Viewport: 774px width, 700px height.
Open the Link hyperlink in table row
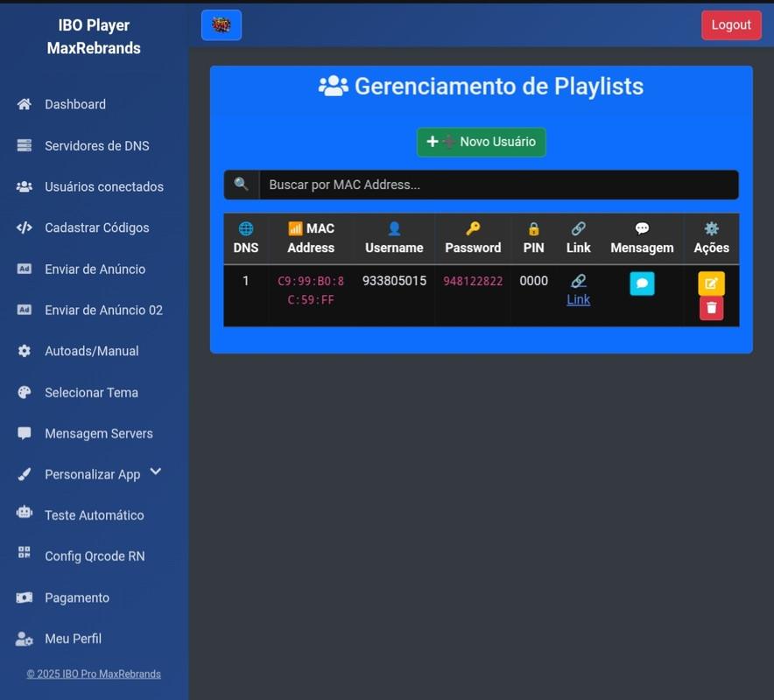coord(578,299)
